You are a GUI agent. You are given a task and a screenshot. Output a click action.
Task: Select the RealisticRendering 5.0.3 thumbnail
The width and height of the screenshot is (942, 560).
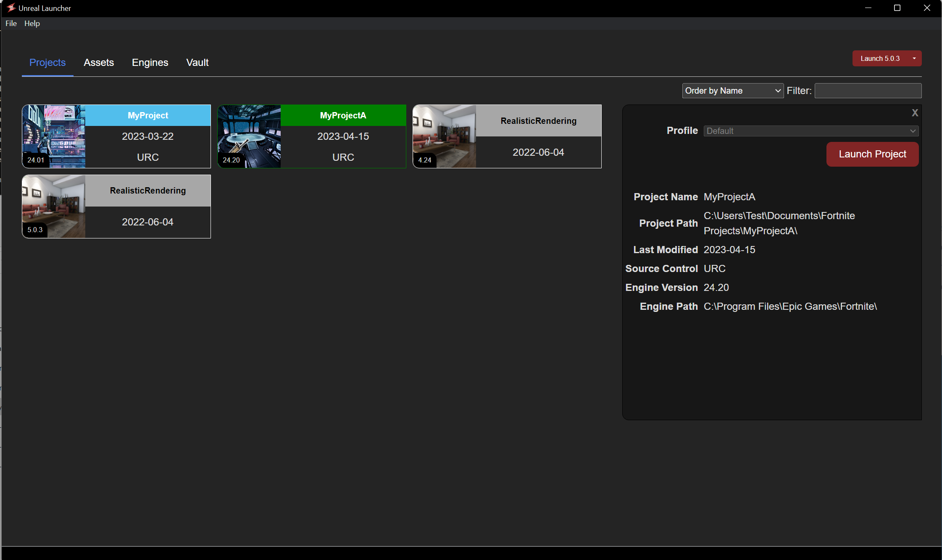pyautogui.click(x=54, y=207)
